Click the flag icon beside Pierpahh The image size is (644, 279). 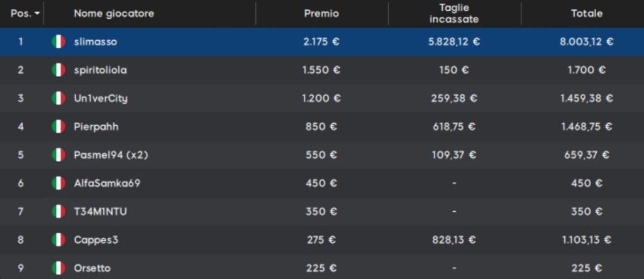[58, 127]
